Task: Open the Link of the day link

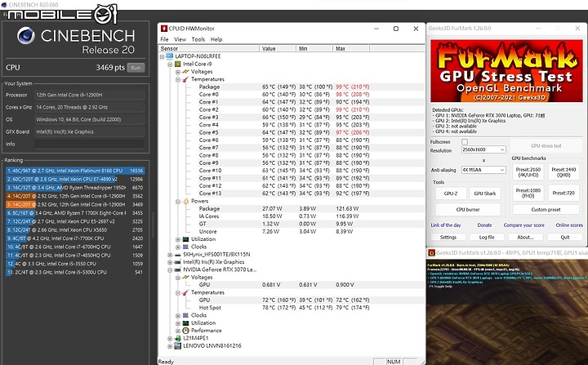Action: (x=446, y=225)
